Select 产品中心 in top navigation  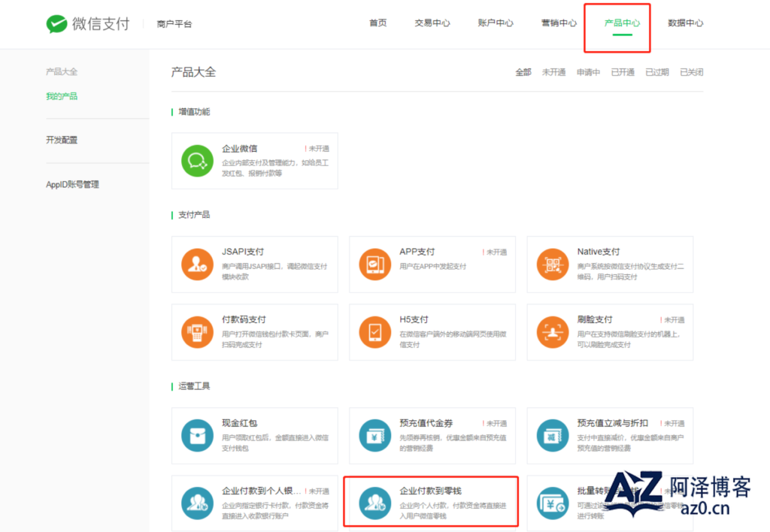point(622,23)
